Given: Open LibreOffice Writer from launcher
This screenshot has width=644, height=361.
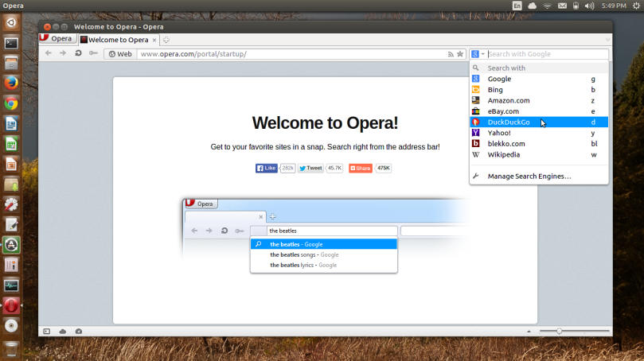Looking at the screenshot, I should [11, 124].
